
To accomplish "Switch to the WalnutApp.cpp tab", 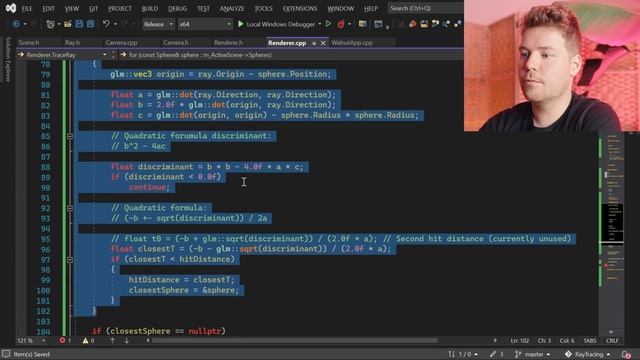I will pos(352,43).
